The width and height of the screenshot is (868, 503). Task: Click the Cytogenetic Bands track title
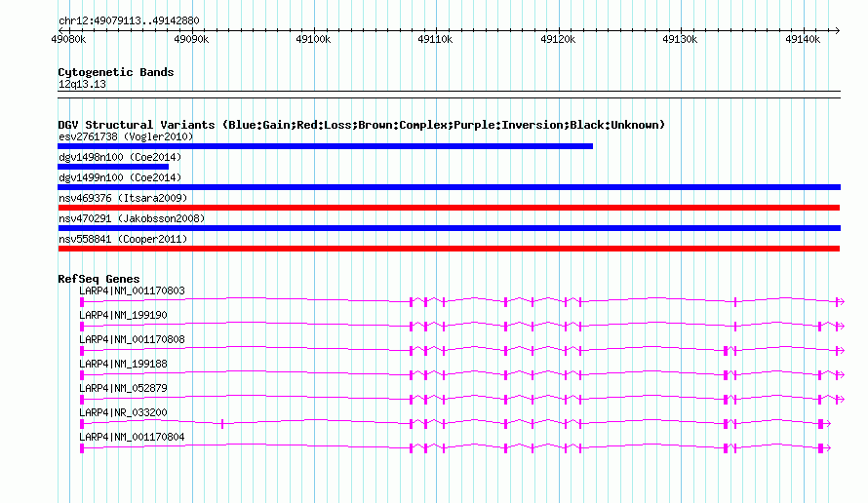(x=116, y=72)
